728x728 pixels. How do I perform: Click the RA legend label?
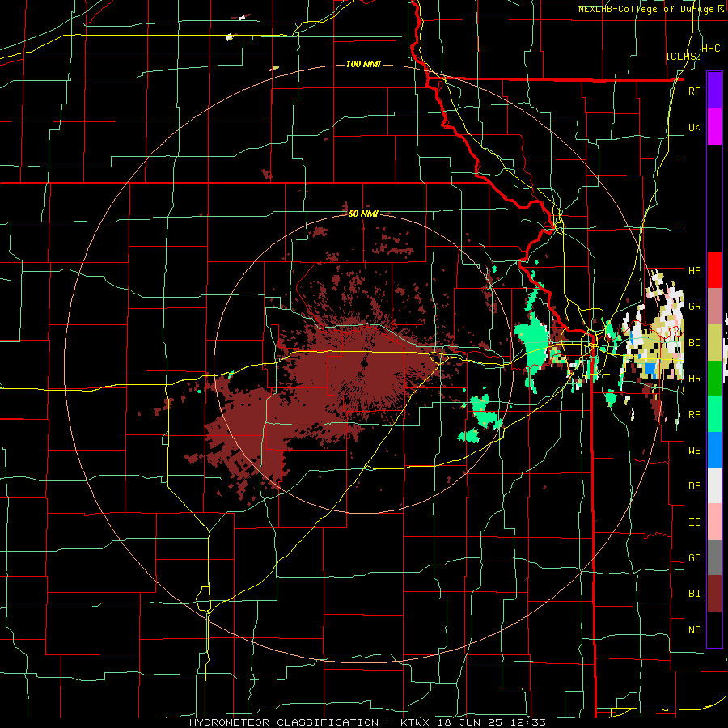[x=694, y=415]
